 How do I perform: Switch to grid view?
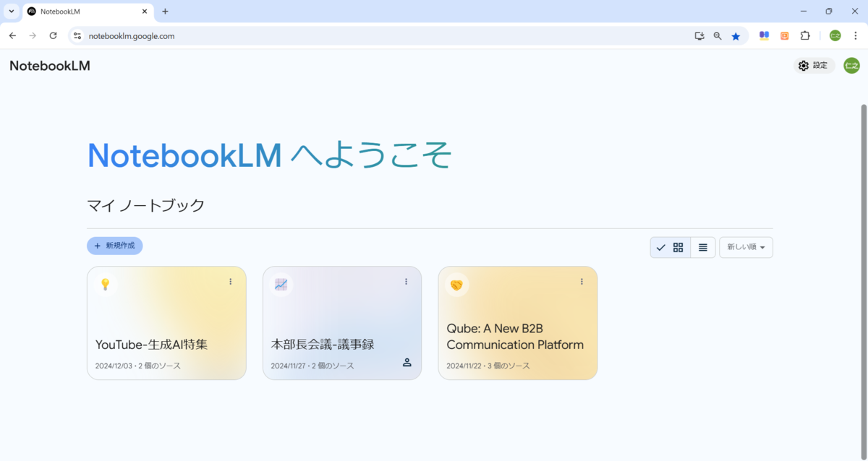coord(671,247)
